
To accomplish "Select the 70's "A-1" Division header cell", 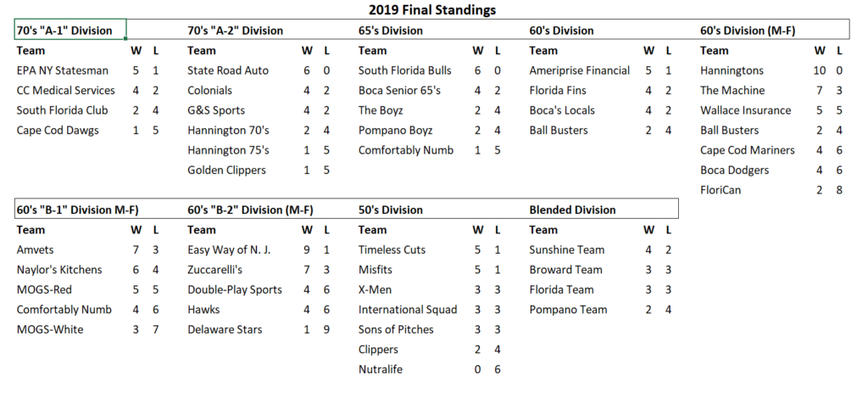I will coord(64,31).
